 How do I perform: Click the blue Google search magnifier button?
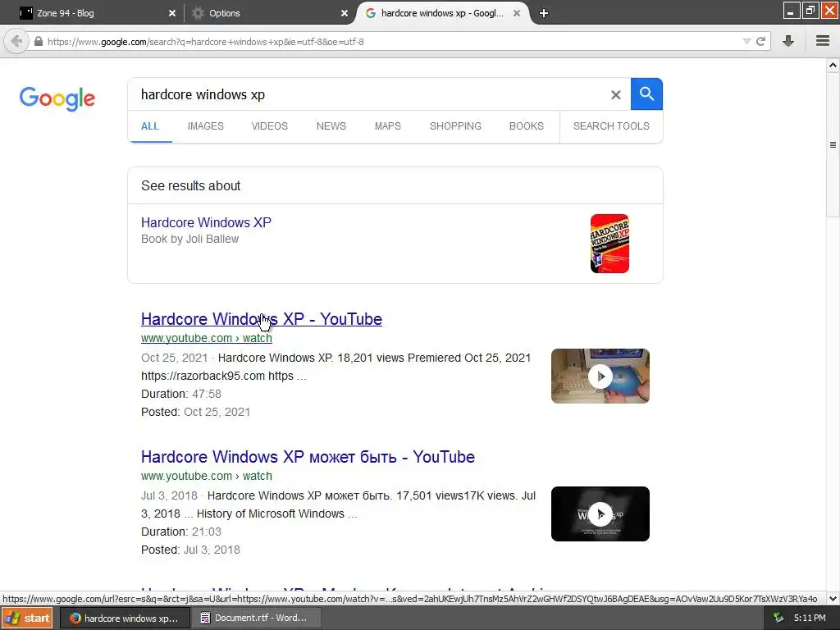pos(646,94)
